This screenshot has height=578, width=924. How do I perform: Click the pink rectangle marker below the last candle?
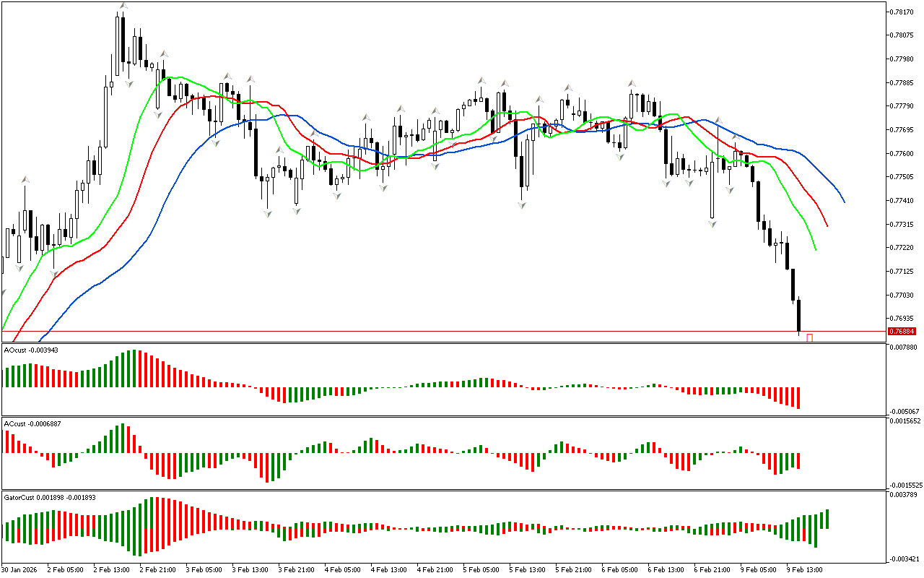click(810, 337)
